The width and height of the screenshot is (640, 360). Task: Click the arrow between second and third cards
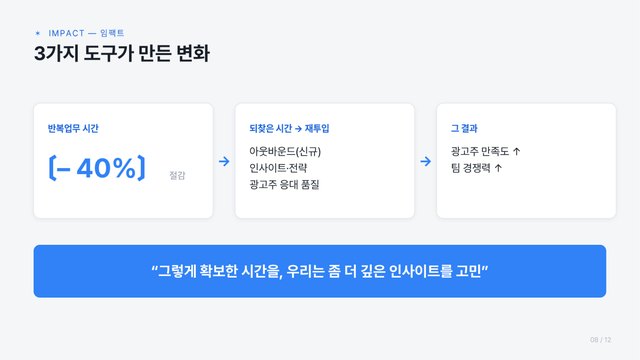pyautogui.click(x=425, y=161)
